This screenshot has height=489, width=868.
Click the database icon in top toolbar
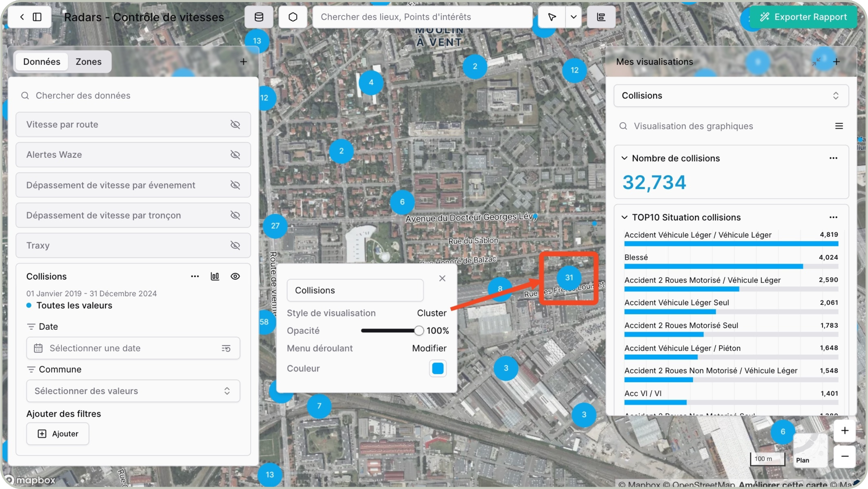tap(258, 17)
